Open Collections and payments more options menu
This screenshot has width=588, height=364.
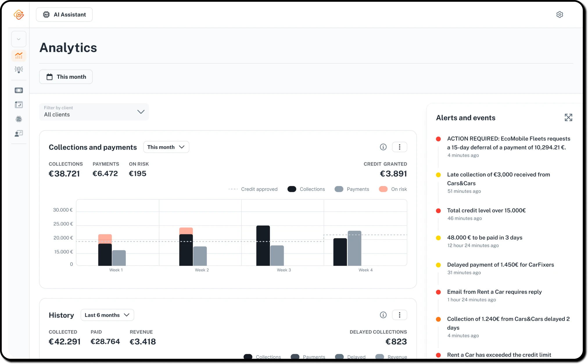[x=399, y=147]
